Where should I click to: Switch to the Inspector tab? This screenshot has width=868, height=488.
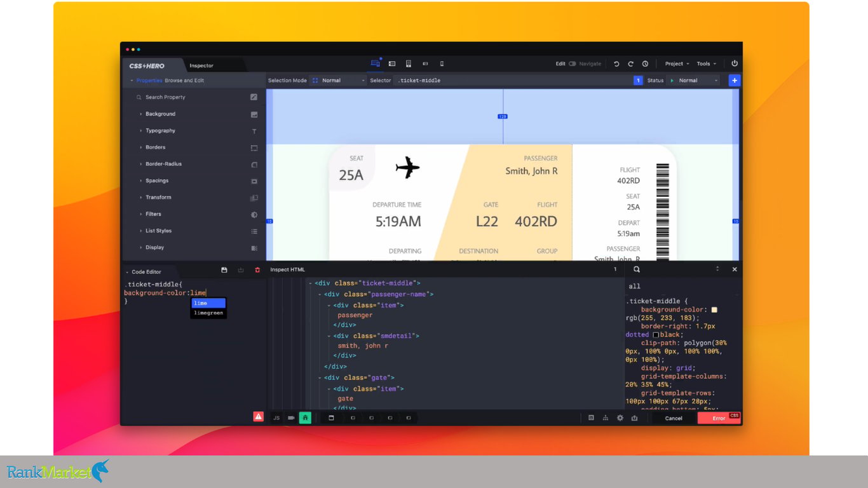201,65
